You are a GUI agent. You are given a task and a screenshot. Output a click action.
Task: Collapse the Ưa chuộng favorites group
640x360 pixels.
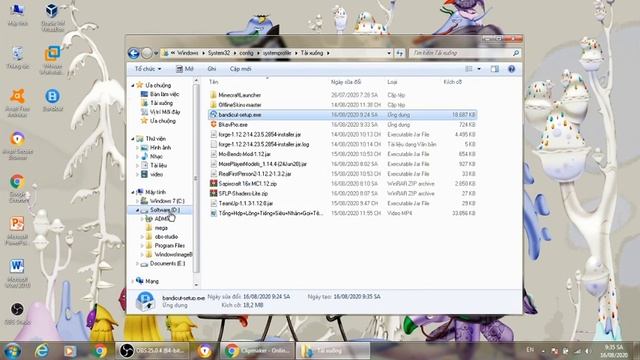[x=133, y=85]
